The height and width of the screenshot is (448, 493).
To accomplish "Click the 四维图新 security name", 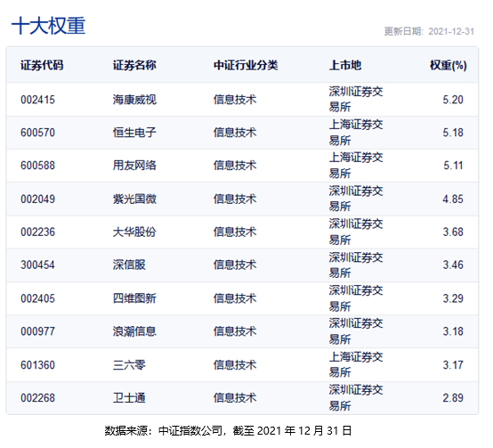I will coord(134,298).
